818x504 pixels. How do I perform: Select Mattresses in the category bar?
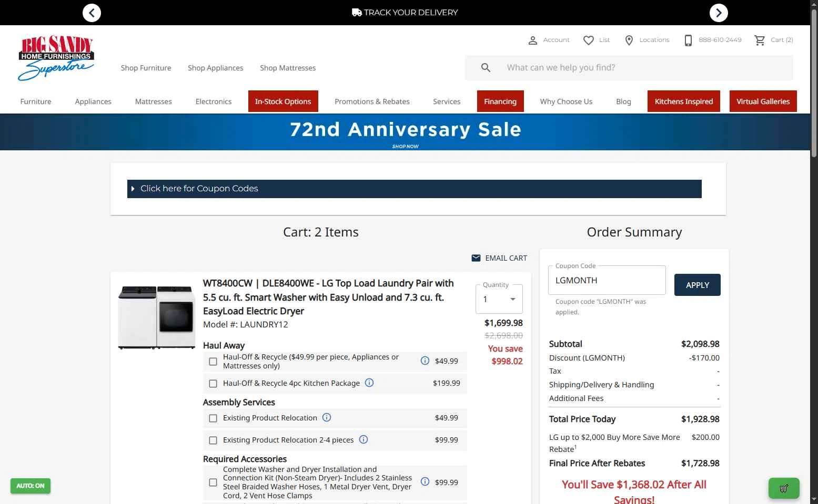(x=154, y=101)
